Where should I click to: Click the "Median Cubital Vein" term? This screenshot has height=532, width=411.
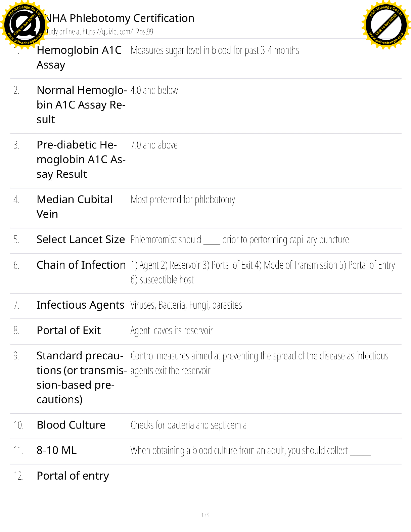point(74,207)
